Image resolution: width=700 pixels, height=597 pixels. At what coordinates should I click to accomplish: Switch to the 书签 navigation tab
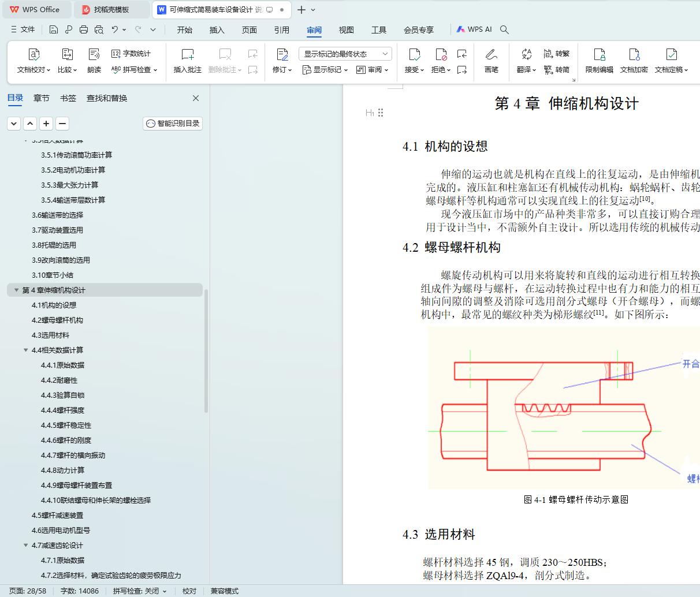68,98
